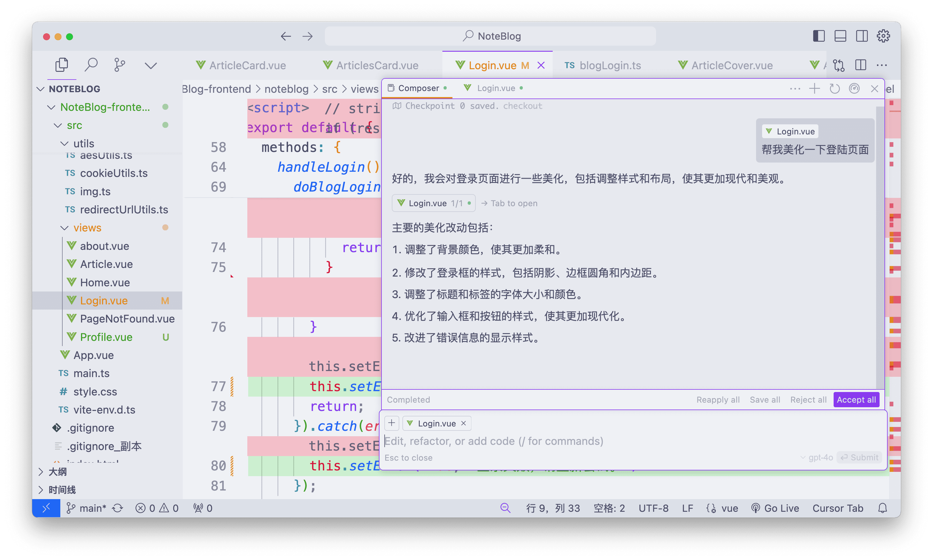Viewport: 933px width, 560px height.
Task: Select the Login.vue tab in Composer panel
Action: coord(493,88)
